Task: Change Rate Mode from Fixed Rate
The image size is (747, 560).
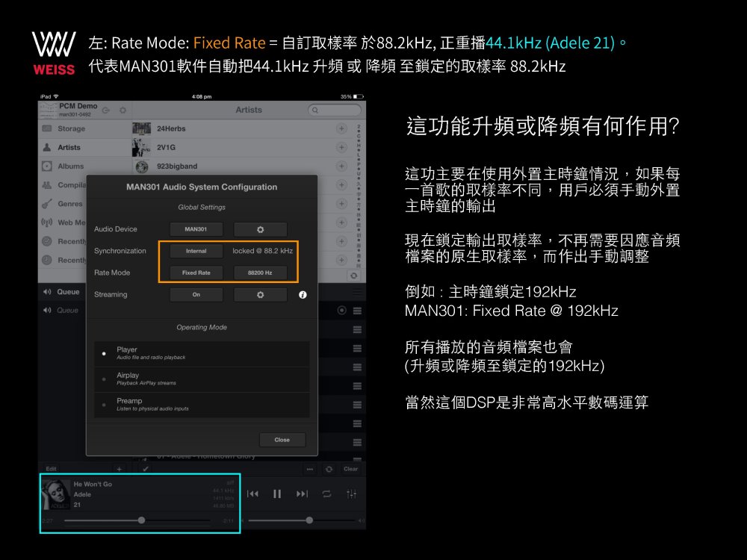Action: click(196, 273)
